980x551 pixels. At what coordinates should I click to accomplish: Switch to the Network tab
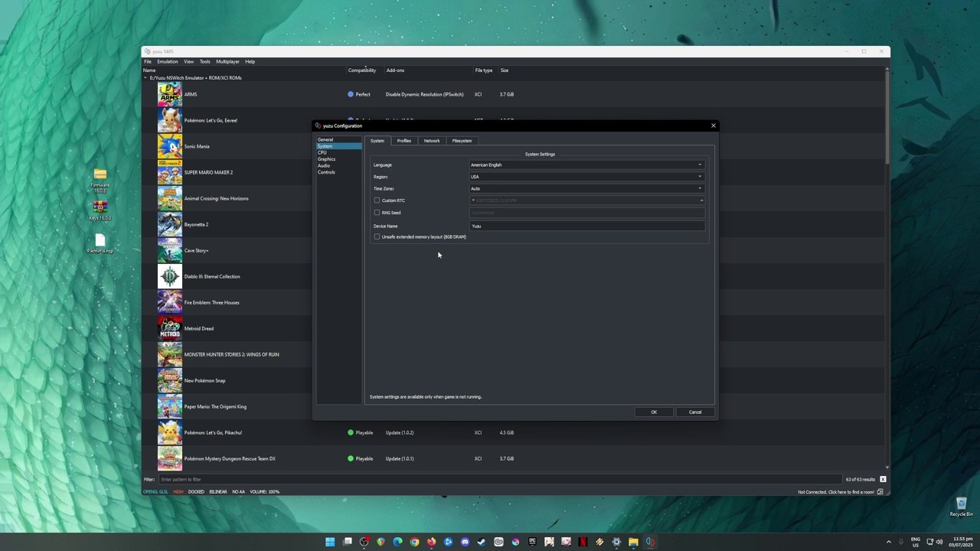432,141
